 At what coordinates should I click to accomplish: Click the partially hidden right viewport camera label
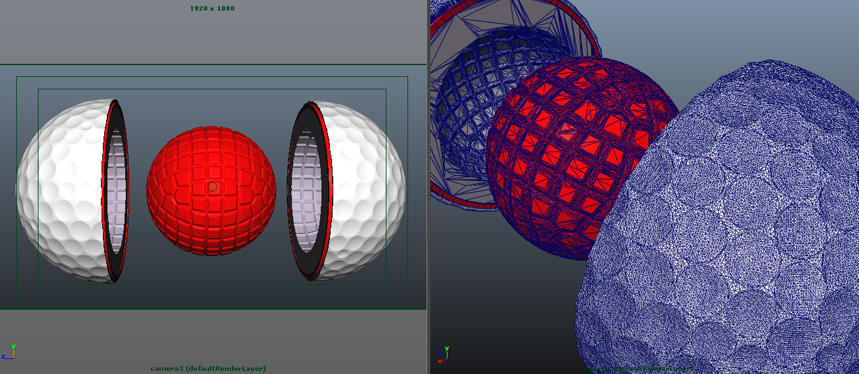641,370
